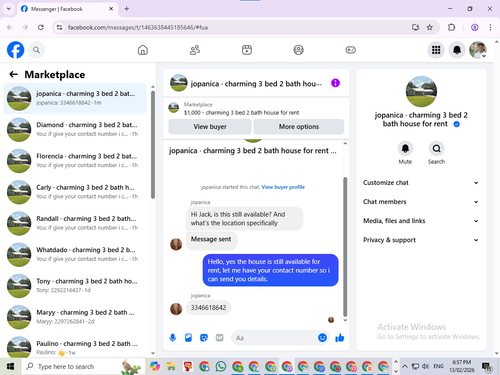Image resolution: width=500 pixels, height=375 pixels.
Task: Open the emoji picker smiley icon
Action: point(322,338)
